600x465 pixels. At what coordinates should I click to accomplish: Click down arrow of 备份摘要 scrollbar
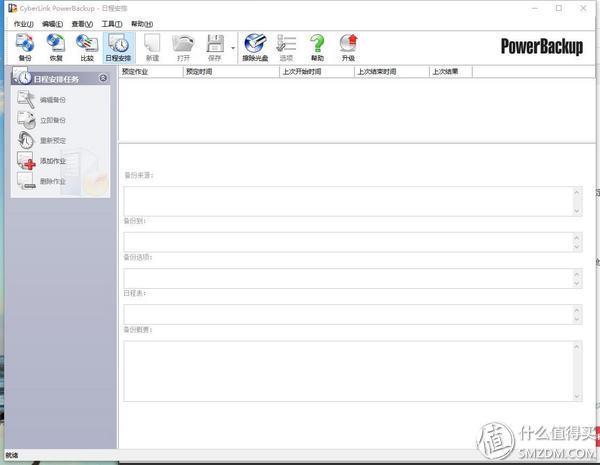tap(577, 396)
